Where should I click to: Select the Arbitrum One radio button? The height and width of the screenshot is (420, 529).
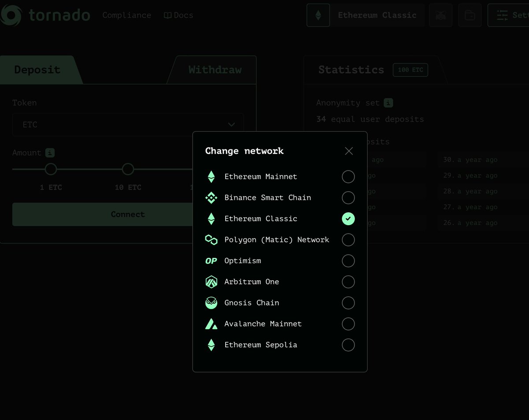pos(348,282)
